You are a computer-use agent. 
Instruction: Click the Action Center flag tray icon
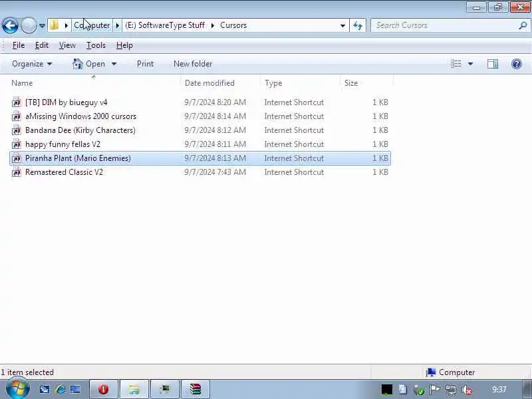(435, 390)
